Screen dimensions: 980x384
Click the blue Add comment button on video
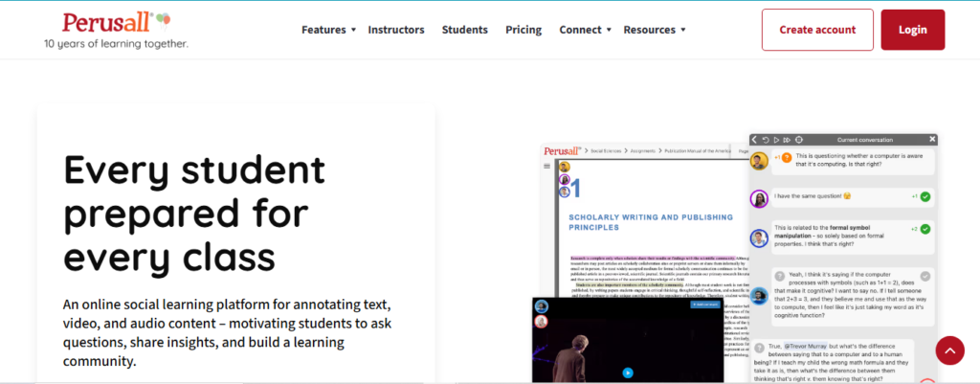(705, 305)
